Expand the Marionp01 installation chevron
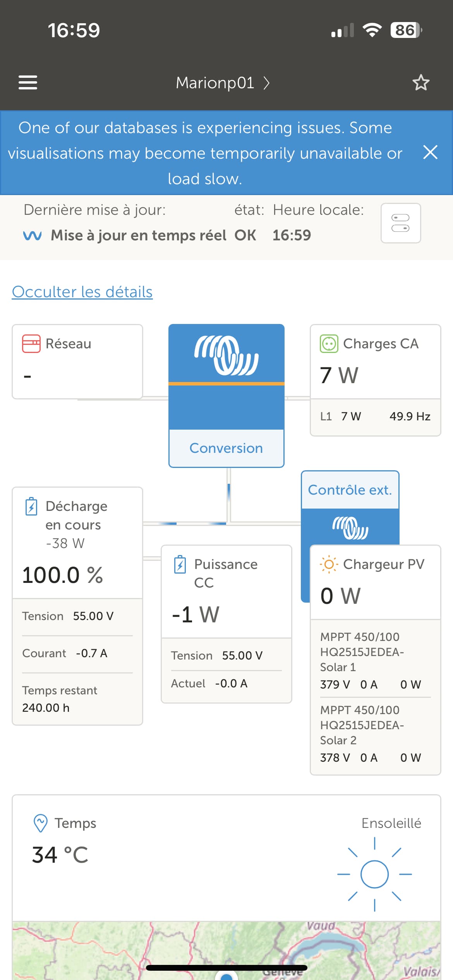The height and width of the screenshot is (980, 453). (266, 83)
